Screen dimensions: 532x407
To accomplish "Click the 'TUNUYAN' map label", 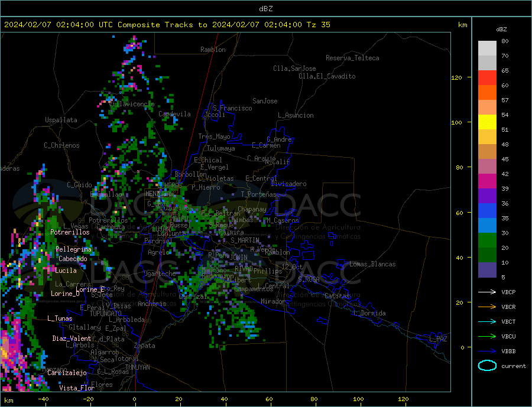I will tap(137, 367).
